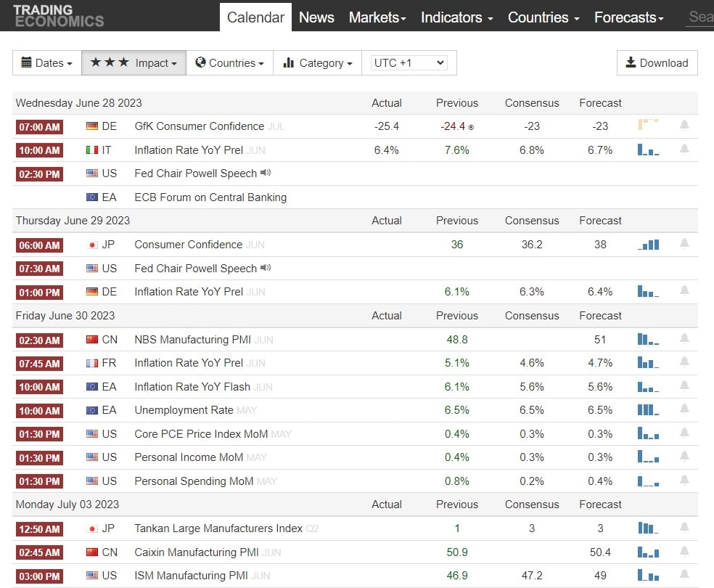Click 07:00 AM time badge on GfK row
The height and width of the screenshot is (588, 714).
[x=39, y=126]
